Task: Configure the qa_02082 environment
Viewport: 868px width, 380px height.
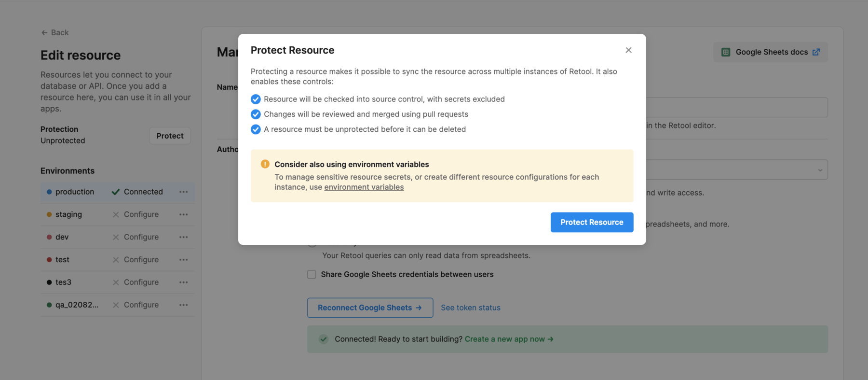Action: click(141, 305)
